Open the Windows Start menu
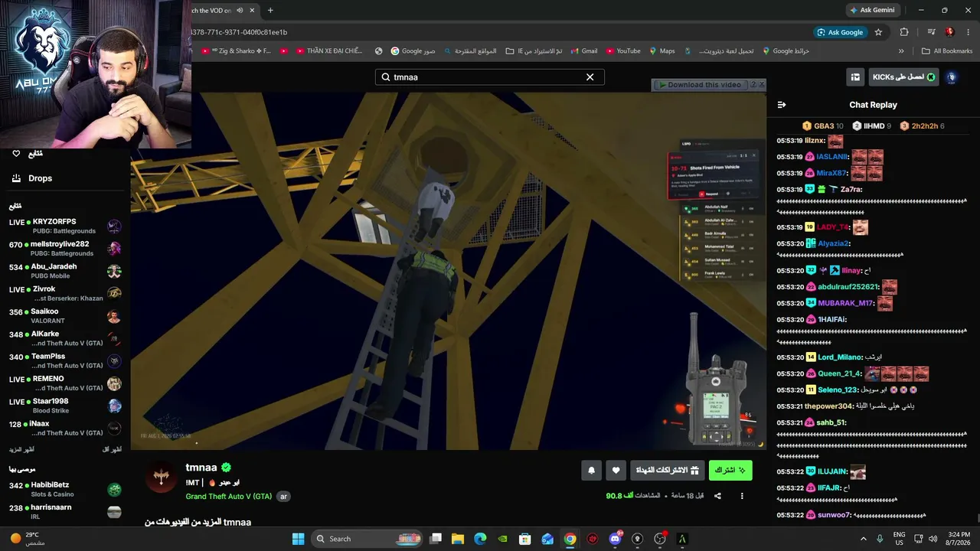The width and height of the screenshot is (980, 551). click(299, 539)
